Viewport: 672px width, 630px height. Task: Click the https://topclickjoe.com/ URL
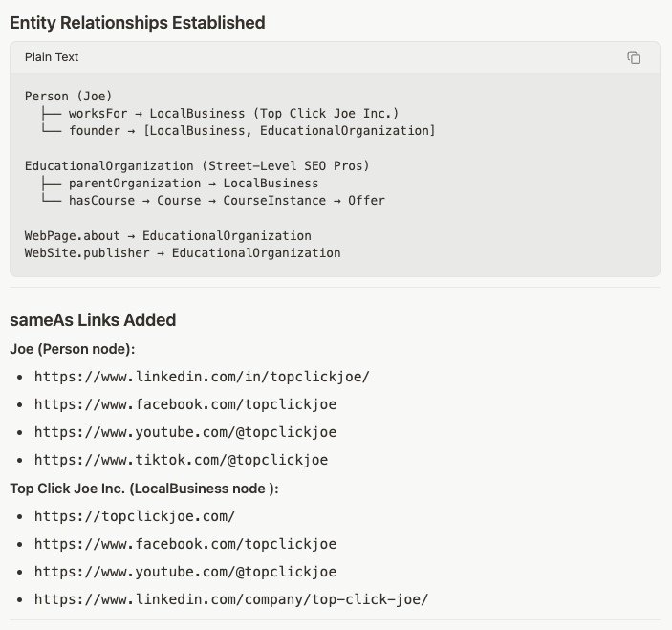135,516
